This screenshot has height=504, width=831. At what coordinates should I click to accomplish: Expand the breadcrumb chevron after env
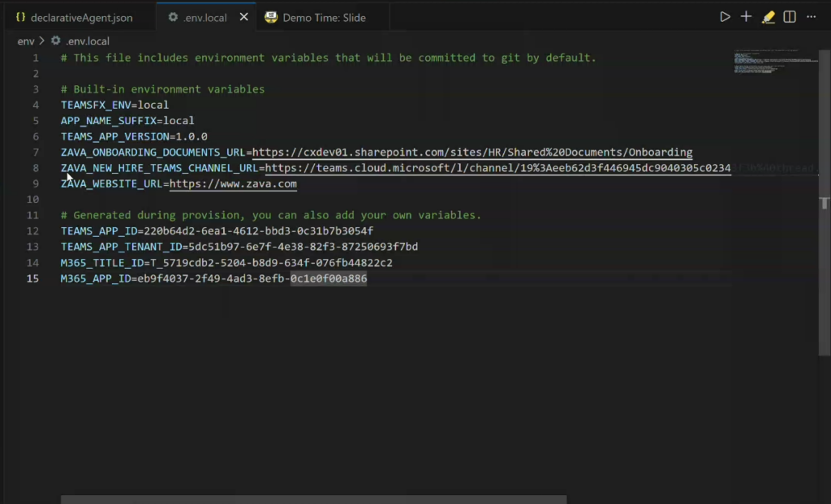pyautogui.click(x=41, y=41)
